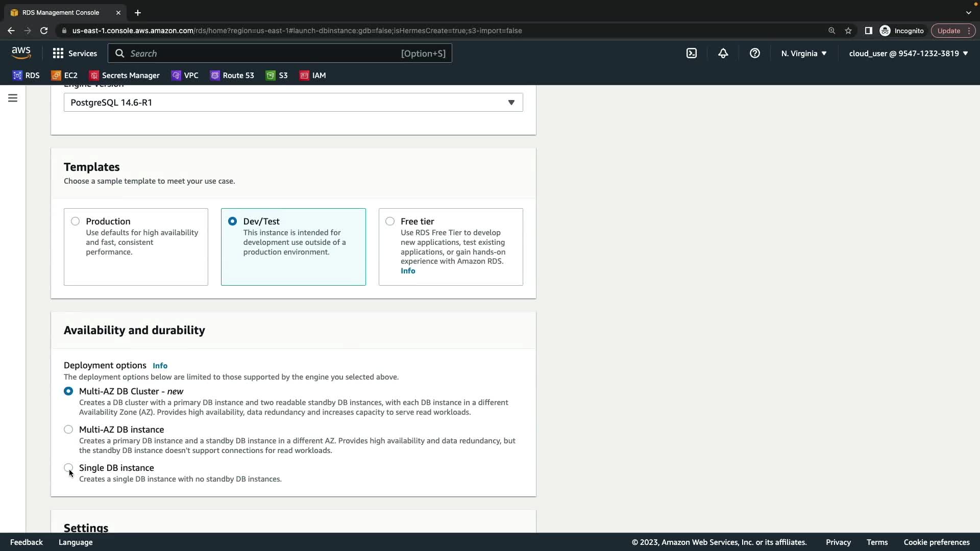This screenshot has height=551, width=980.
Task: Expand the left navigation hamburger menu
Action: [x=13, y=98]
